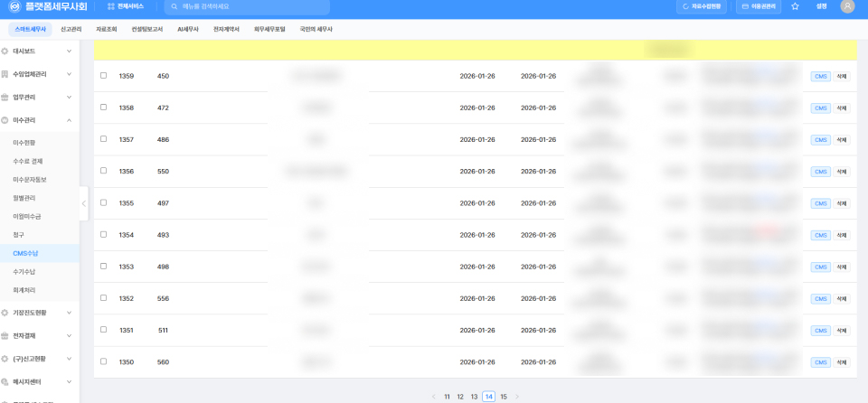This screenshot has height=403, width=868.
Task: Expand the 메시지센터 chevron
Action: pos(70,382)
